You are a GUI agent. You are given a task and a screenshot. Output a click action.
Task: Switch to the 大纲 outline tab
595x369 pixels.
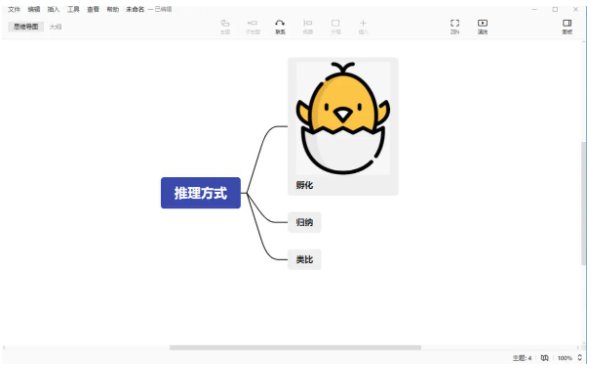[x=55, y=27]
